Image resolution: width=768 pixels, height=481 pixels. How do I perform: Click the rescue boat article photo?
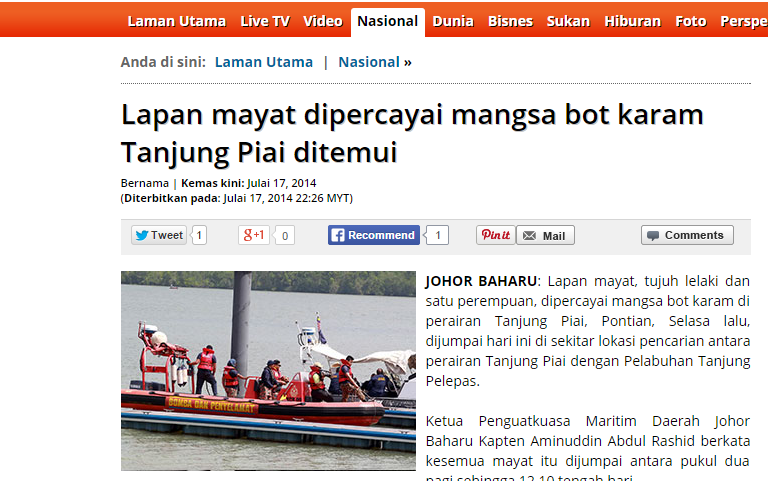coord(268,371)
